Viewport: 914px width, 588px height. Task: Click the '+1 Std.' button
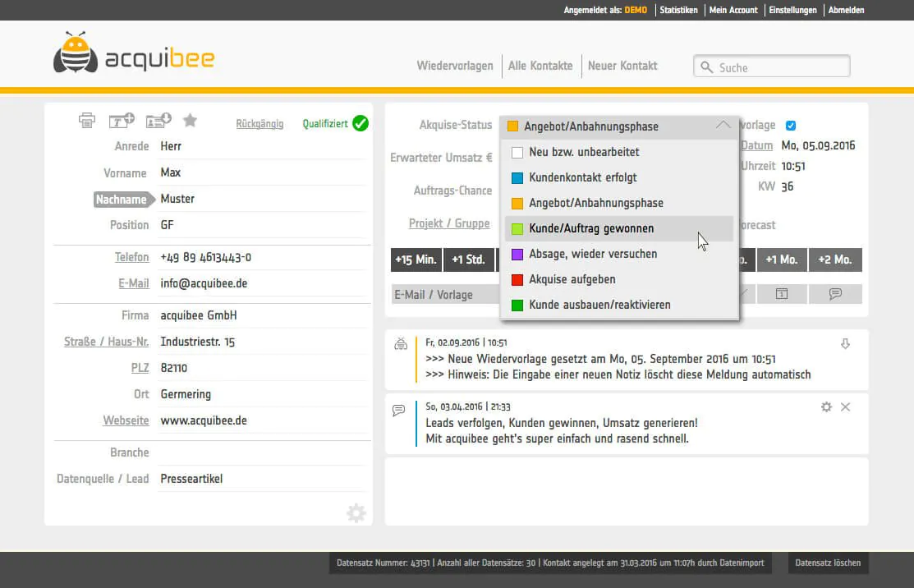click(x=469, y=260)
